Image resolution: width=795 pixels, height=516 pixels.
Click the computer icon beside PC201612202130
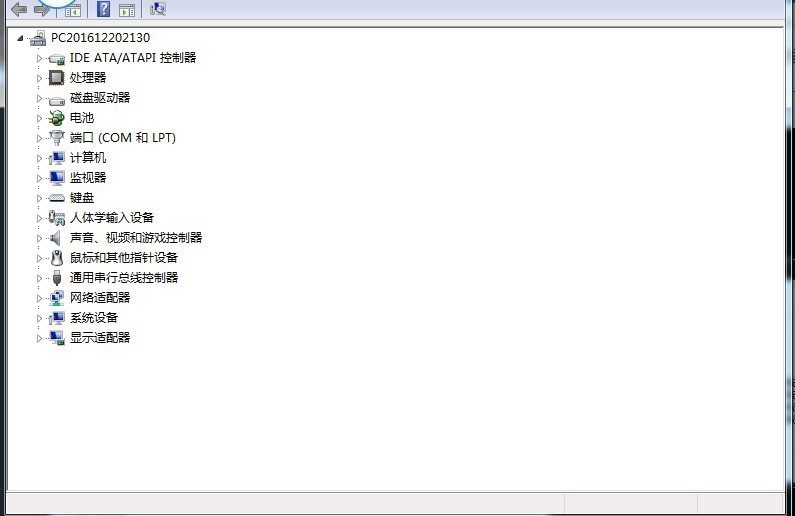(x=38, y=38)
